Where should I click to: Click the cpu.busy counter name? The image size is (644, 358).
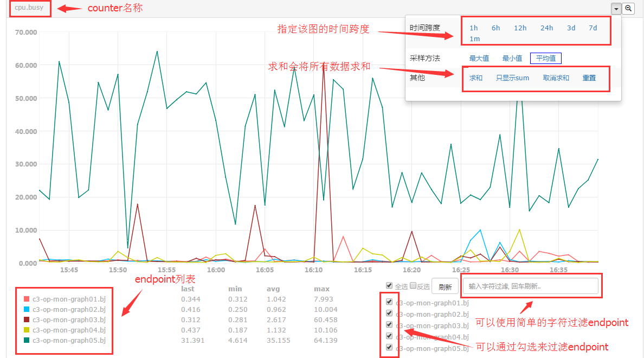pyautogui.click(x=29, y=8)
